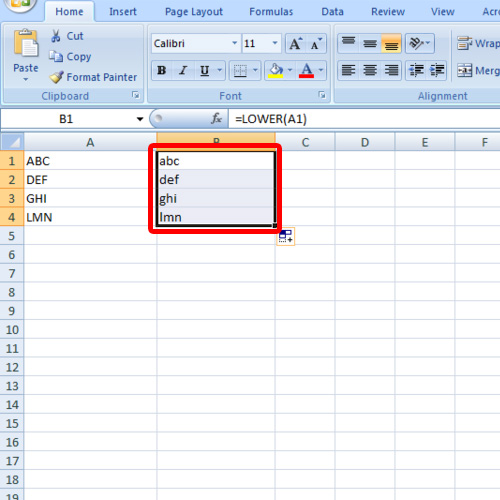The height and width of the screenshot is (500, 500).
Task: Toggle italic formatting
Action: click(183, 70)
